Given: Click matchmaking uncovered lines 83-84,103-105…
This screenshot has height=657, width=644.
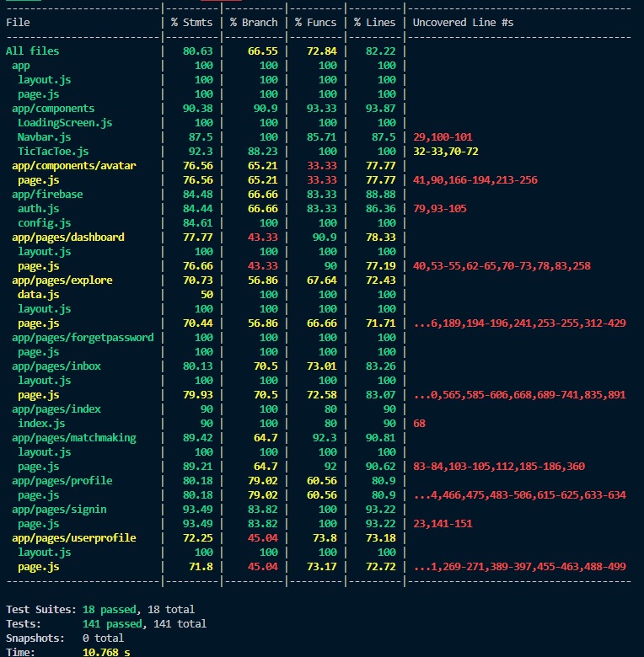Looking at the screenshot, I should [498, 467].
